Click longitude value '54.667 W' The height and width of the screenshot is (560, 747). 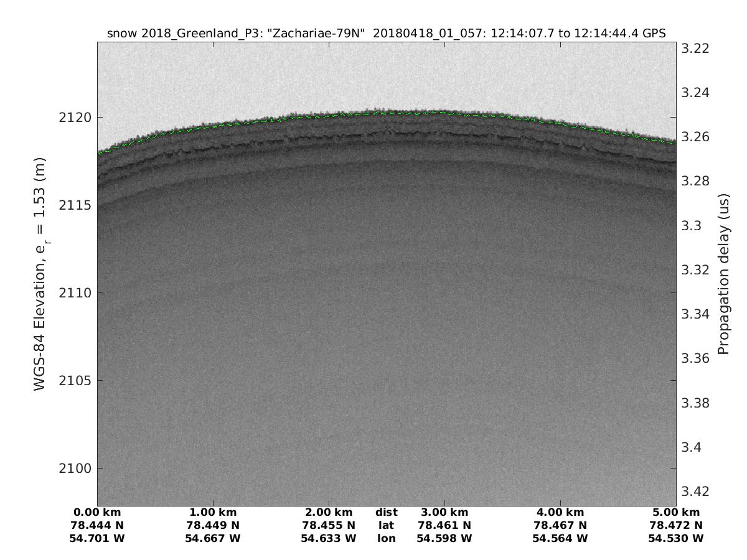[213, 538]
